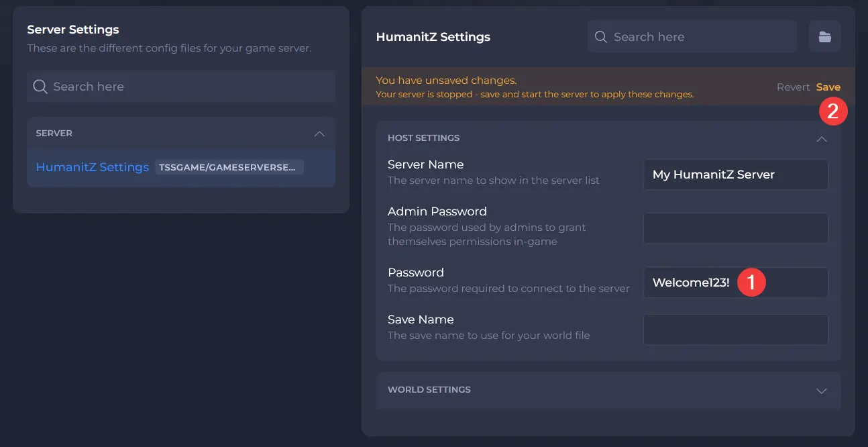Click the TSSGAME/GAMESERVERSE file path tag

(x=229, y=167)
